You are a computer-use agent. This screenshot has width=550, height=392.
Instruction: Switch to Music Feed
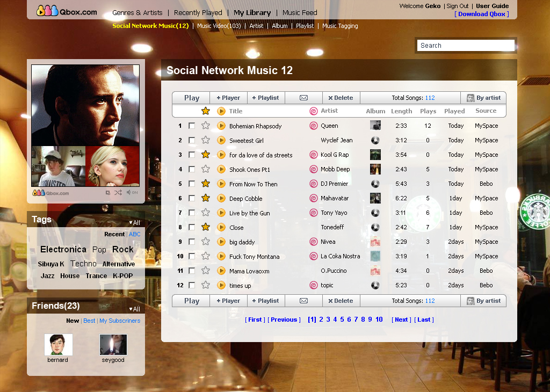click(300, 13)
